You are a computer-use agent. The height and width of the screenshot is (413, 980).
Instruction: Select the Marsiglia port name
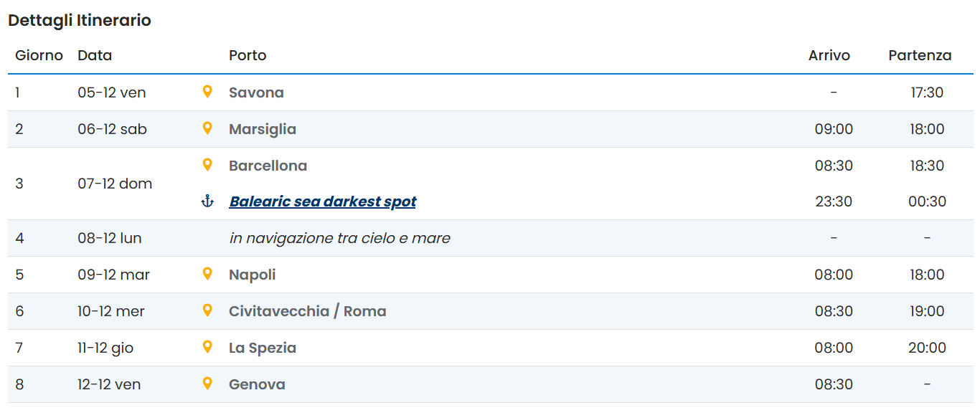click(262, 129)
